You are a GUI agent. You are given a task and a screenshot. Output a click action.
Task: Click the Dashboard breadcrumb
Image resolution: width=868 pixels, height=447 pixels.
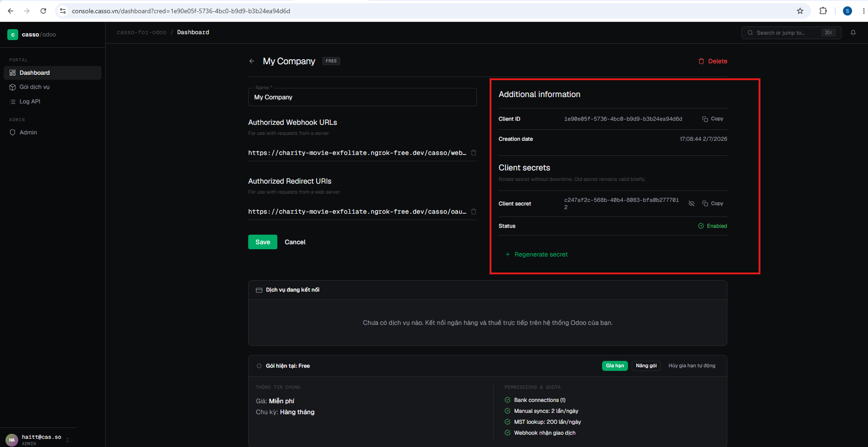coord(193,32)
